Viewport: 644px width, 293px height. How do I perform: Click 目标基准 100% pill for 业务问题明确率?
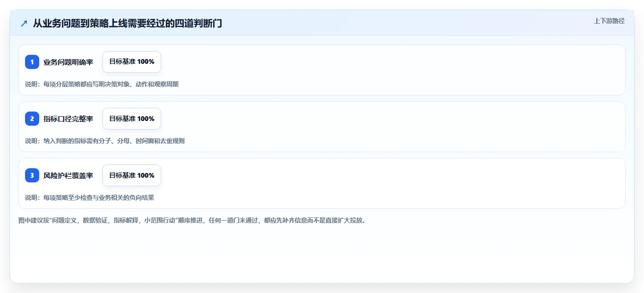[x=132, y=62]
